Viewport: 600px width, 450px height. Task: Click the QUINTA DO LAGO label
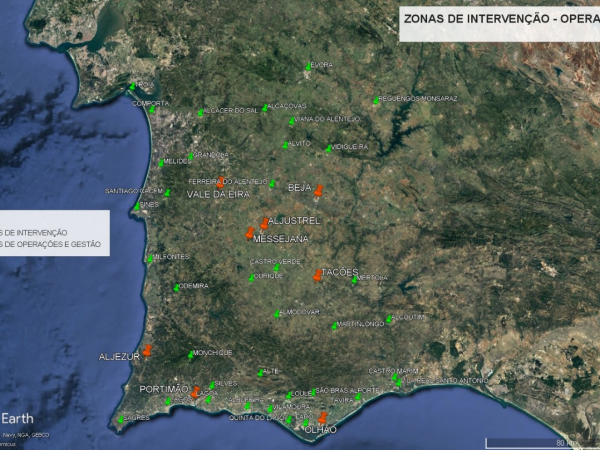[x=257, y=418]
